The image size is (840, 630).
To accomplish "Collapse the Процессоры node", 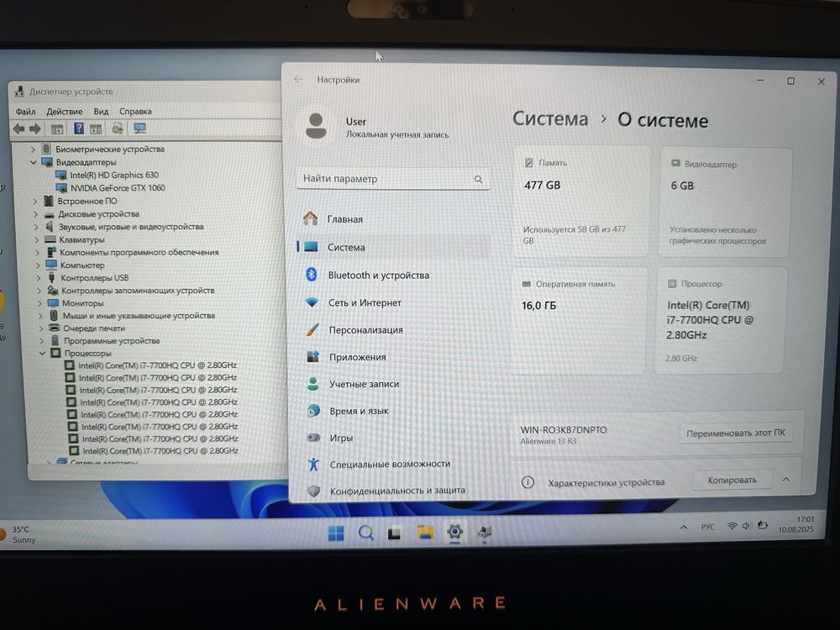I will 42,354.
